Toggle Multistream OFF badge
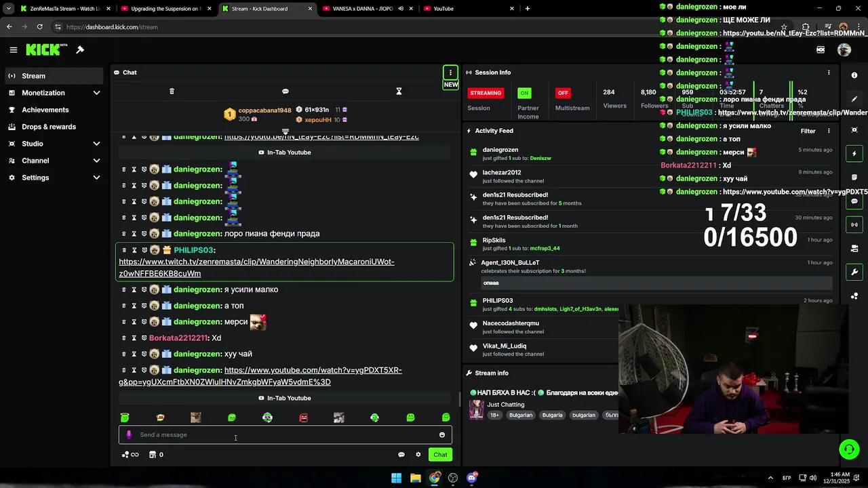Image resolution: width=868 pixels, height=488 pixels. 563,93
